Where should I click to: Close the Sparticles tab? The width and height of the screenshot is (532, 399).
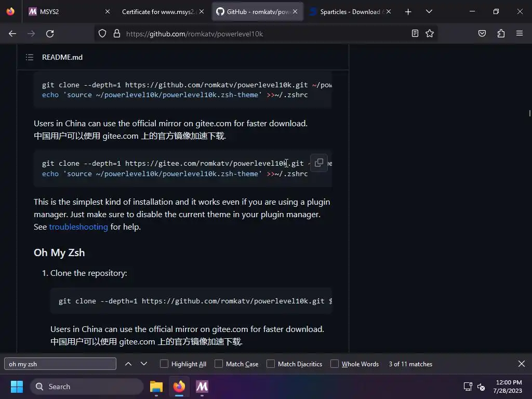pos(389,11)
